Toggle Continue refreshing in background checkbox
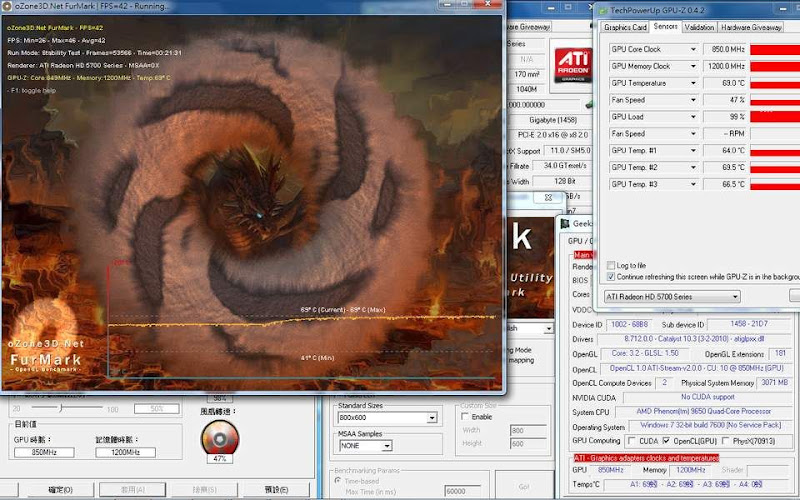 [x=611, y=277]
